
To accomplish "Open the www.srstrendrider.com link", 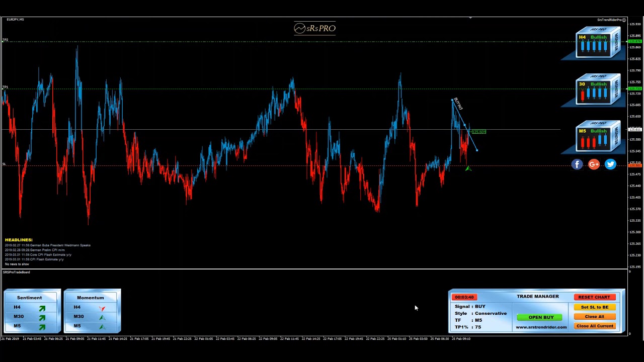I will (541, 327).
